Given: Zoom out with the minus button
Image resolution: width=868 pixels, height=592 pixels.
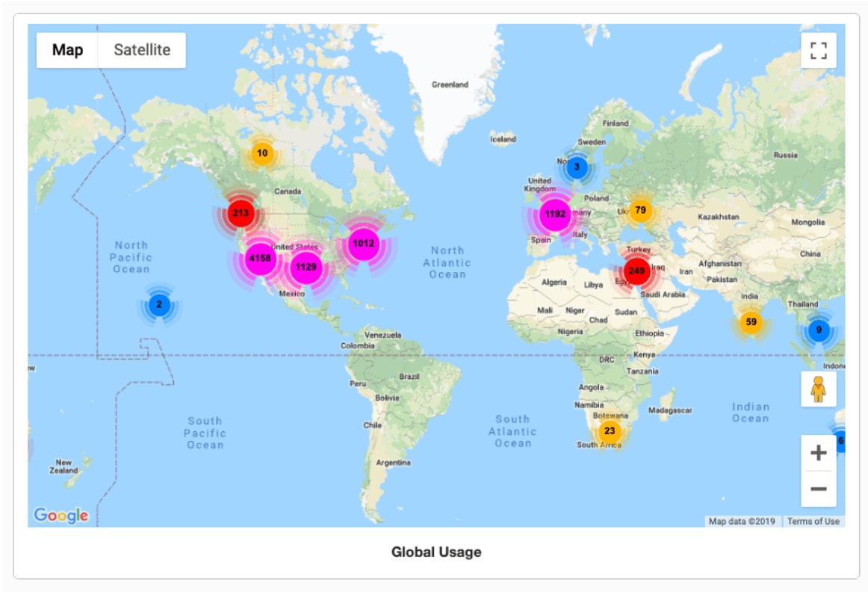Looking at the screenshot, I should [x=818, y=489].
